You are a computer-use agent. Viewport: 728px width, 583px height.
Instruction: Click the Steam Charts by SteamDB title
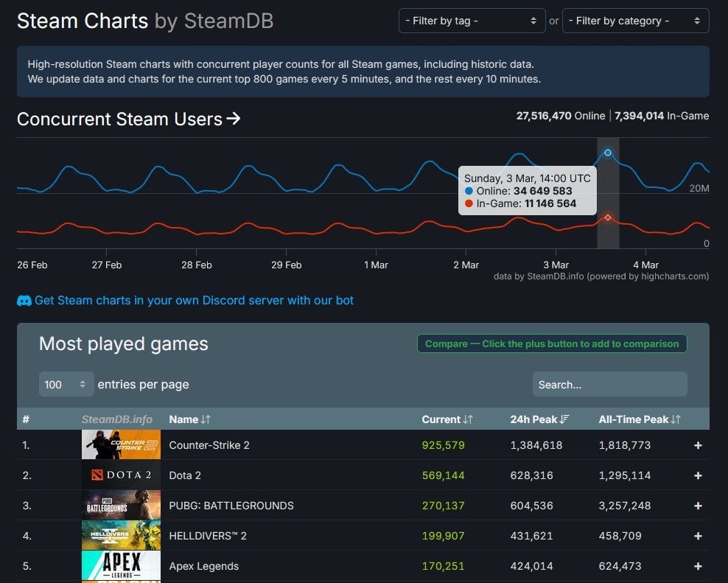point(145,21)
